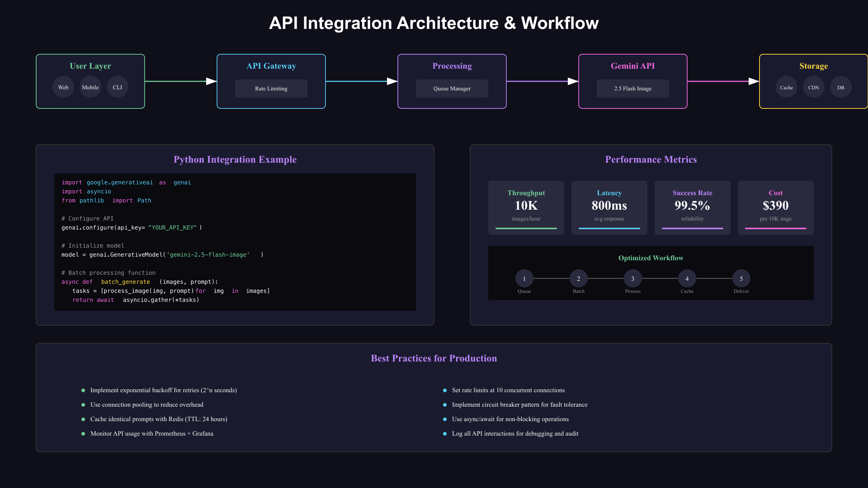The height and width of the screenshot is (488, 868).
Task: Open the Throughput 10K metric card
Action: tap(526, 208)
